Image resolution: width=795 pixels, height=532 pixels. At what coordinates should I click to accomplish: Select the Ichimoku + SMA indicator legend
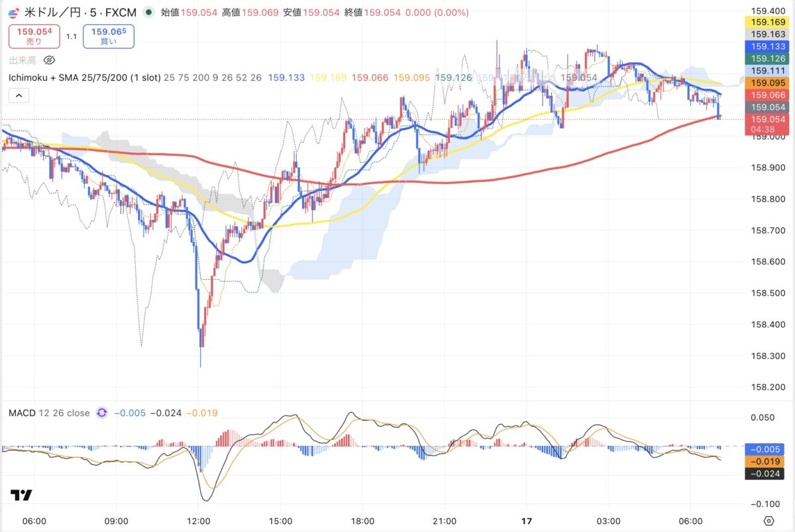(x=83, y=78)
